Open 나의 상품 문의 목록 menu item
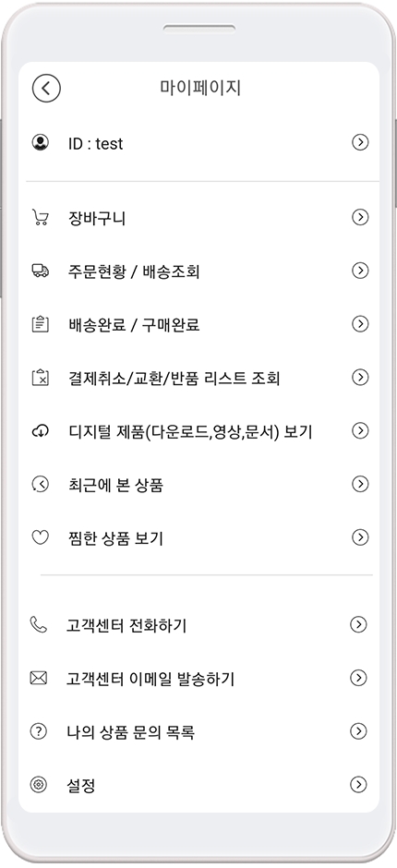Viewport: 397px width, 868px height. tap(198, 732)
